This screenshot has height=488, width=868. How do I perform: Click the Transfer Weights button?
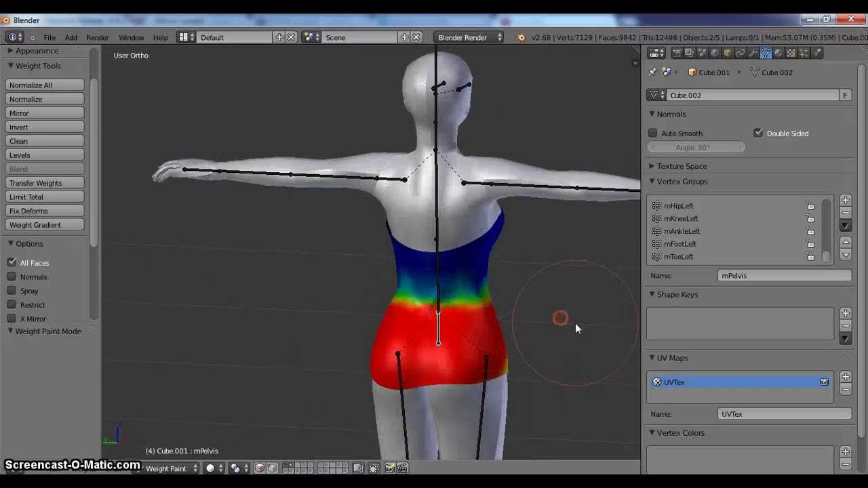[45, 183]
